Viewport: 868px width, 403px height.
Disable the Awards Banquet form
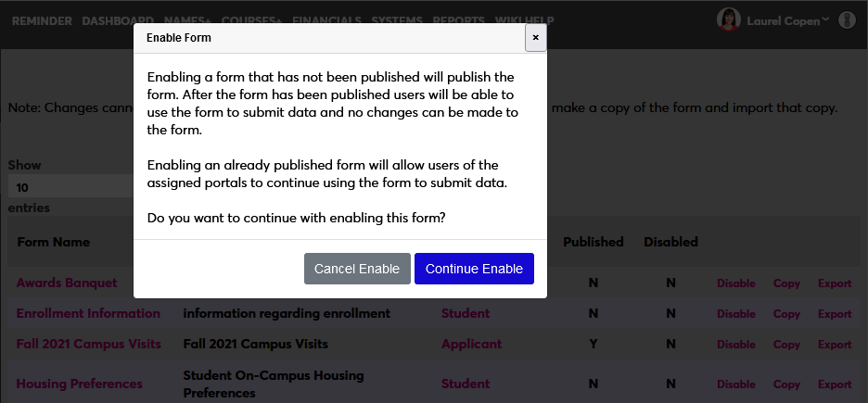tap(736, 283)
